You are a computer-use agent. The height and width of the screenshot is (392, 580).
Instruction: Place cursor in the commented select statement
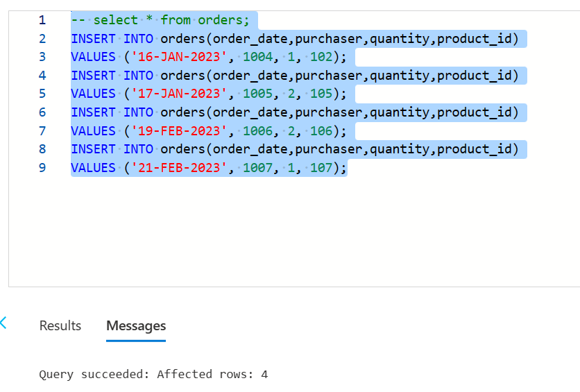tap(160, 20)
